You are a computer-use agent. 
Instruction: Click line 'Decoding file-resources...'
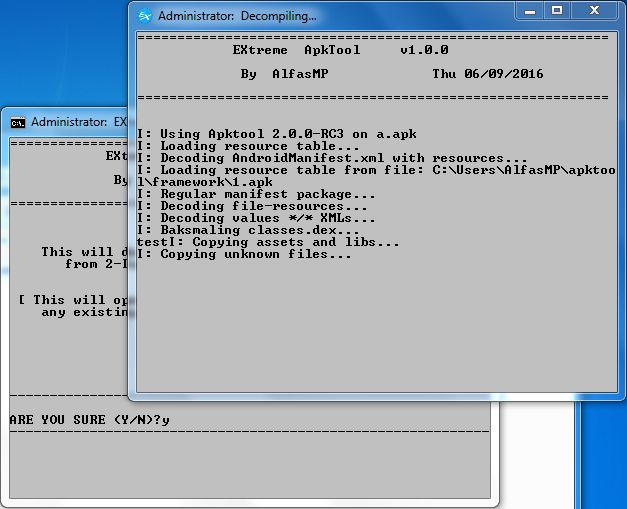[x=252, y=206]
